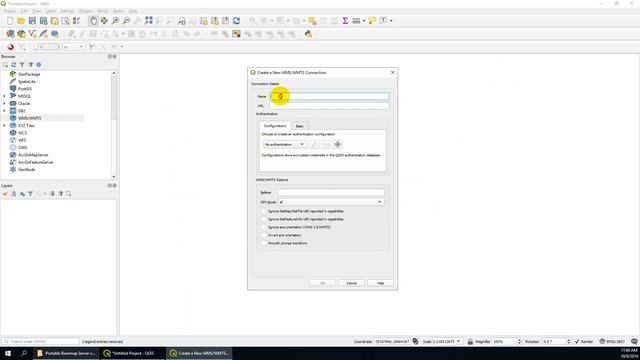640x360 pixels.
Task: Click the Open Data Source Manager icon
Action: coord(10,34)
